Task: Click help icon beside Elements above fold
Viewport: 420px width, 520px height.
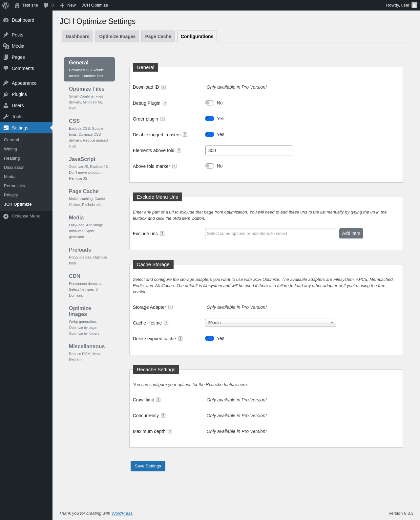Action: pos(179,150)
